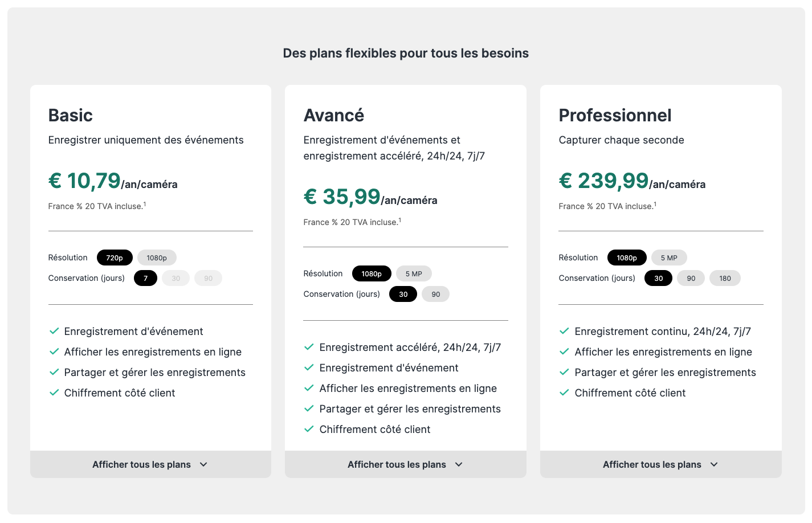Select 5 MP resolution in Avancé plan
The height and width of the screenshot is (523, 812).
point(414,273)
